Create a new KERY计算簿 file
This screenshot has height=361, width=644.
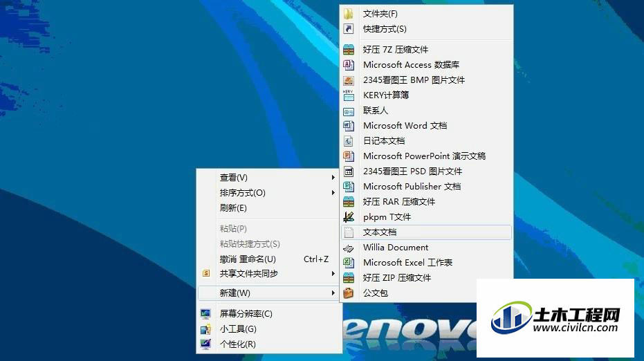426,95
